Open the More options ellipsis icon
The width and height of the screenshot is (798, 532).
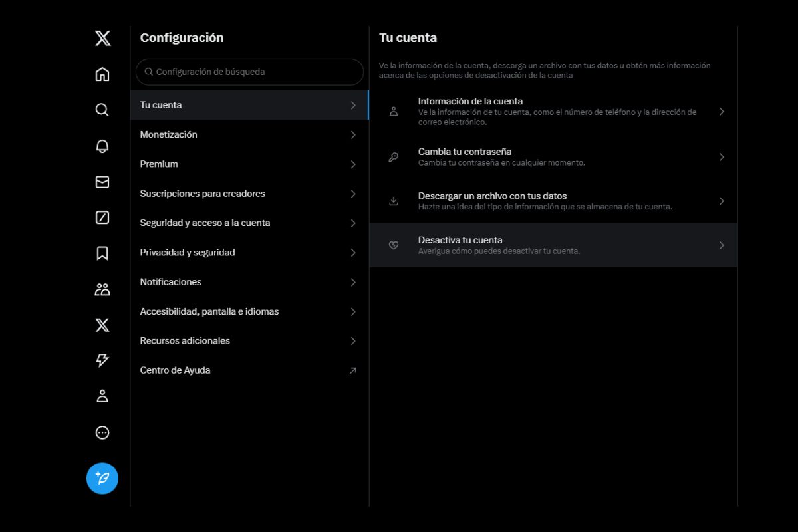click(102, 432)
